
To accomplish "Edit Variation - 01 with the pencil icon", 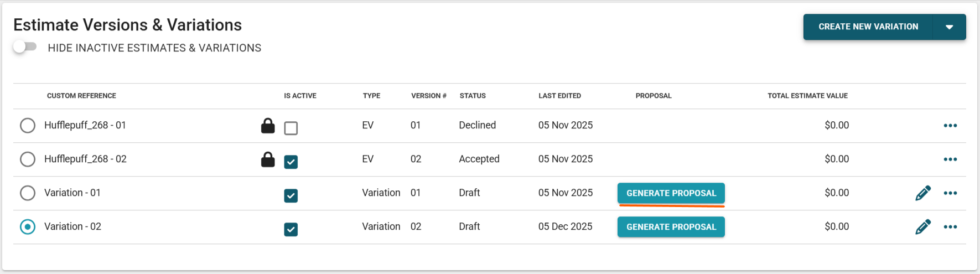I will coord(922,193).
